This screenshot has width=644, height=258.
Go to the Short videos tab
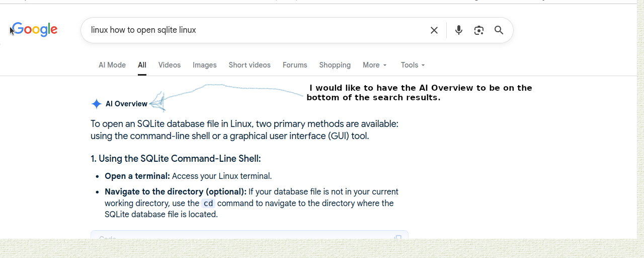coord(250,65)
